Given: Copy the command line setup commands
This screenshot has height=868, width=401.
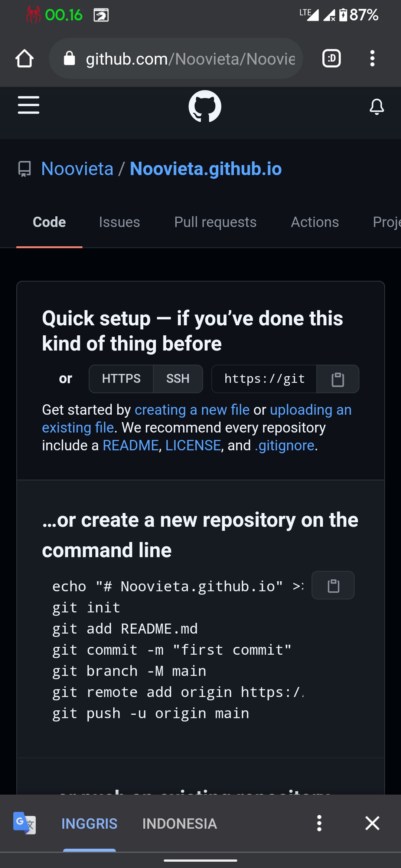Looking at the screenshot, I should (333, 585).
